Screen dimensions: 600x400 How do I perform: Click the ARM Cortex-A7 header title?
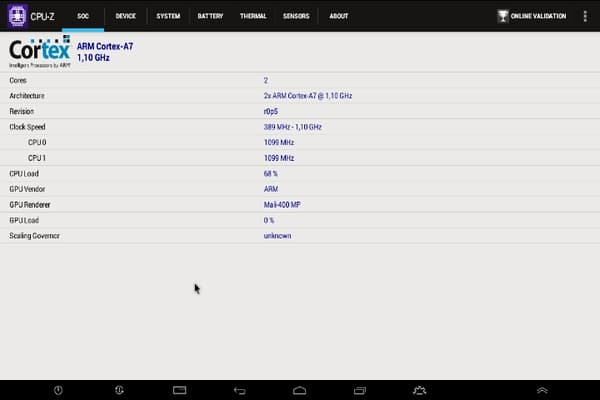pos(105,46)
